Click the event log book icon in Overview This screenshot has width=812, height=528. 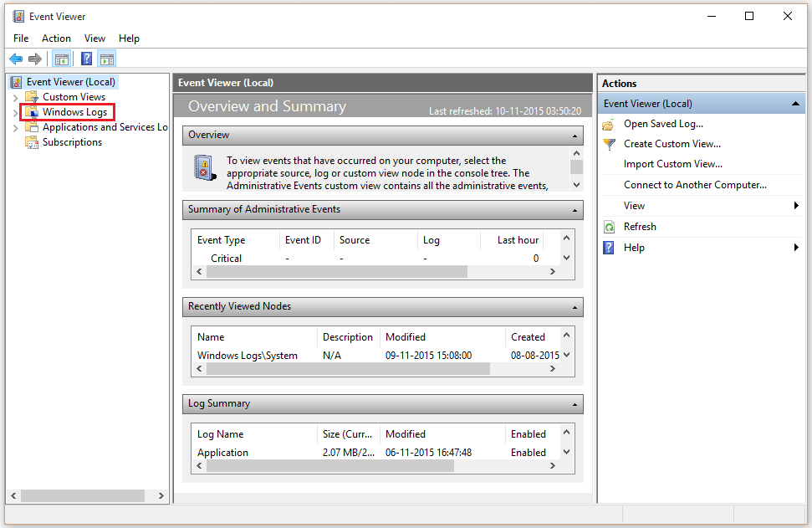tap(205, 168)
